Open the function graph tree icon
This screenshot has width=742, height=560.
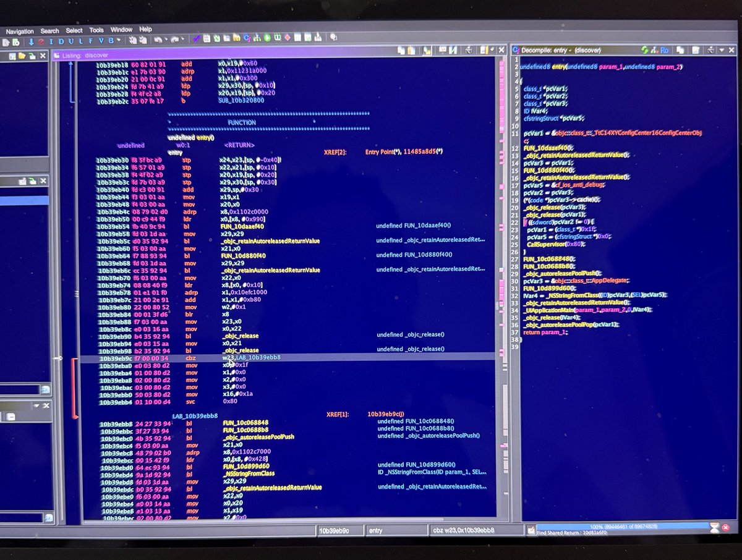click(x=256, y=38)
